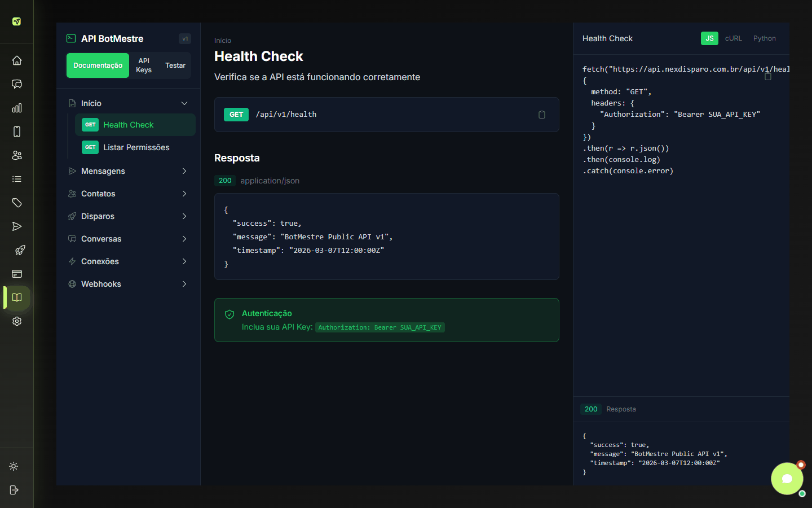
Task: Open the chat conversations sidebar icon
Action: point(17,84)
